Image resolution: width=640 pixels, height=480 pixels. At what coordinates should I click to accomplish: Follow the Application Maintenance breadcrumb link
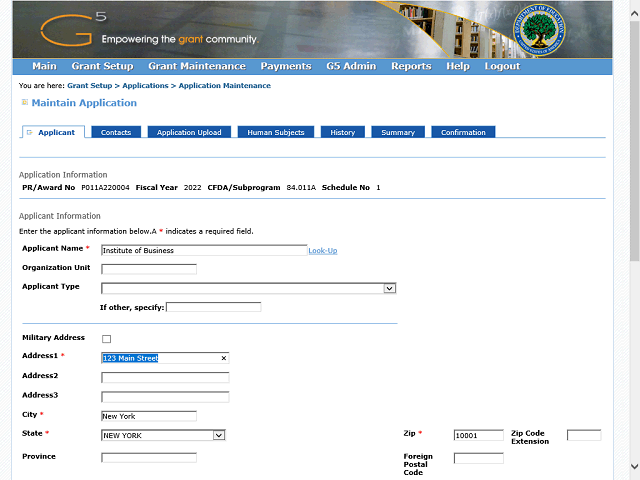pyautogui.click(x=225, y=86)
